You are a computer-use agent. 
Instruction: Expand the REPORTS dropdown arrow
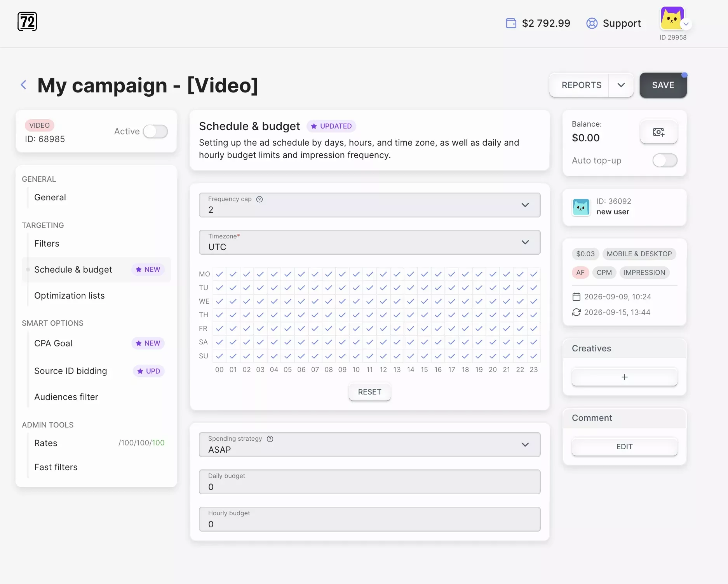(x=621, y=85)
